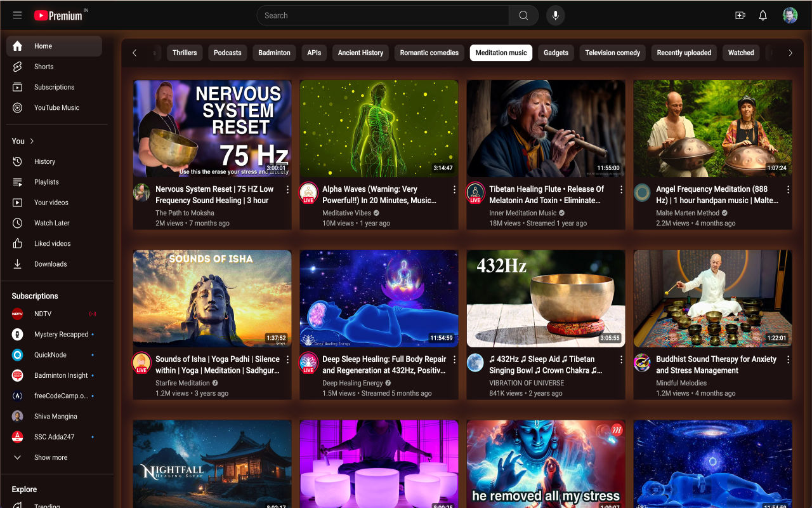Go to Shorts in sidebar
812x508 pixels.
(54, 67)
